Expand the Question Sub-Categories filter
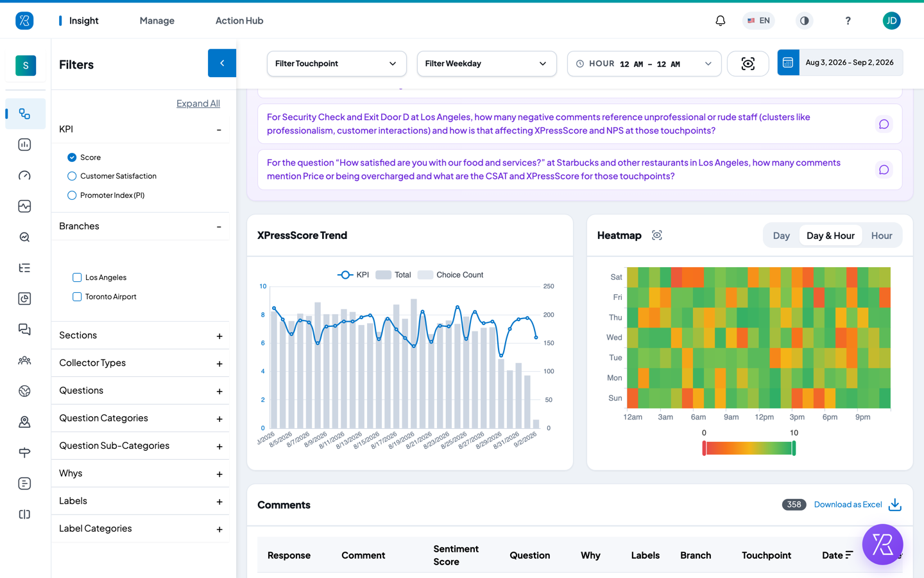 [x=219, y=446]
